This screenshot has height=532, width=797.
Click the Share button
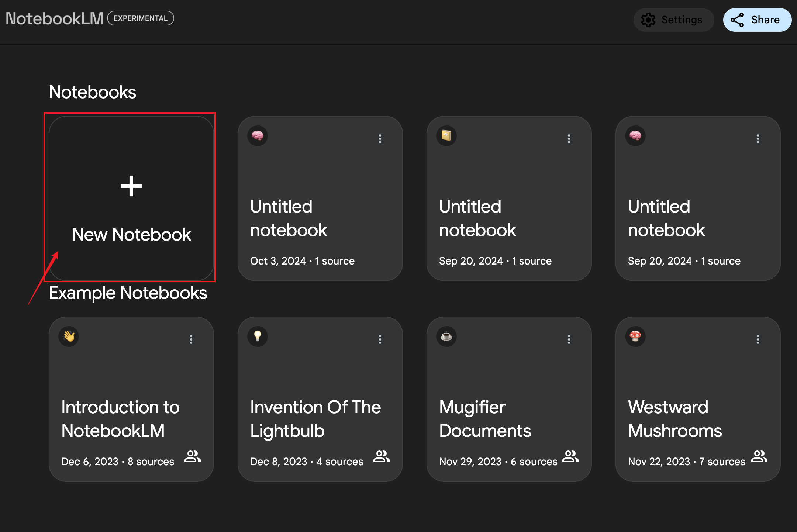coord(757,20)
